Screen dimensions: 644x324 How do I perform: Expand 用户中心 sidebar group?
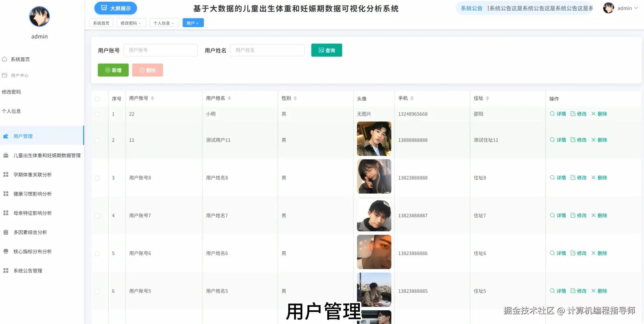[19, 75]
